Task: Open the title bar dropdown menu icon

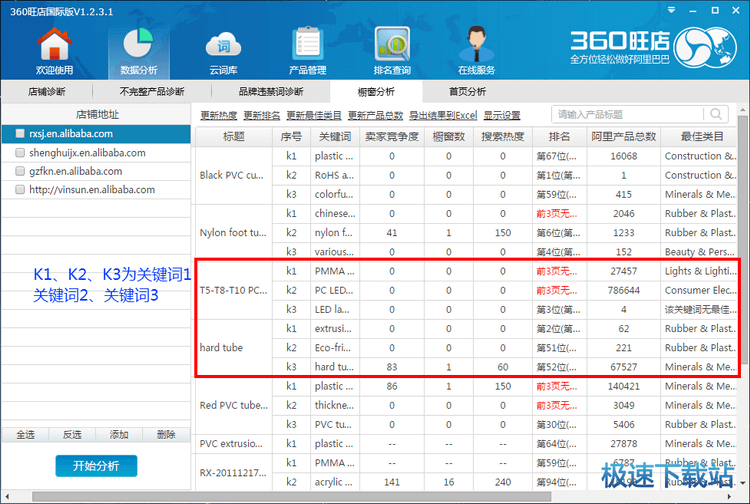Action: (x=671, y=10)
